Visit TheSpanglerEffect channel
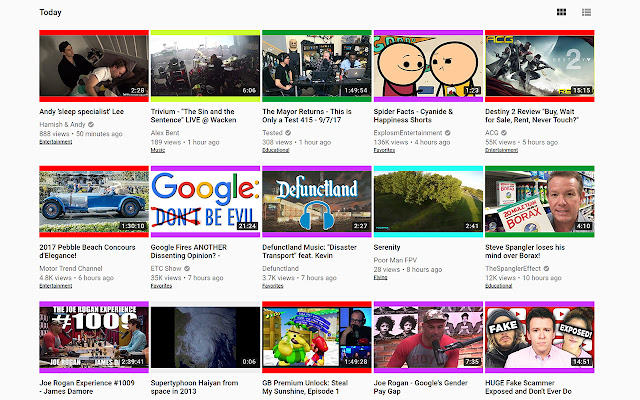 (x=513, y=269)
